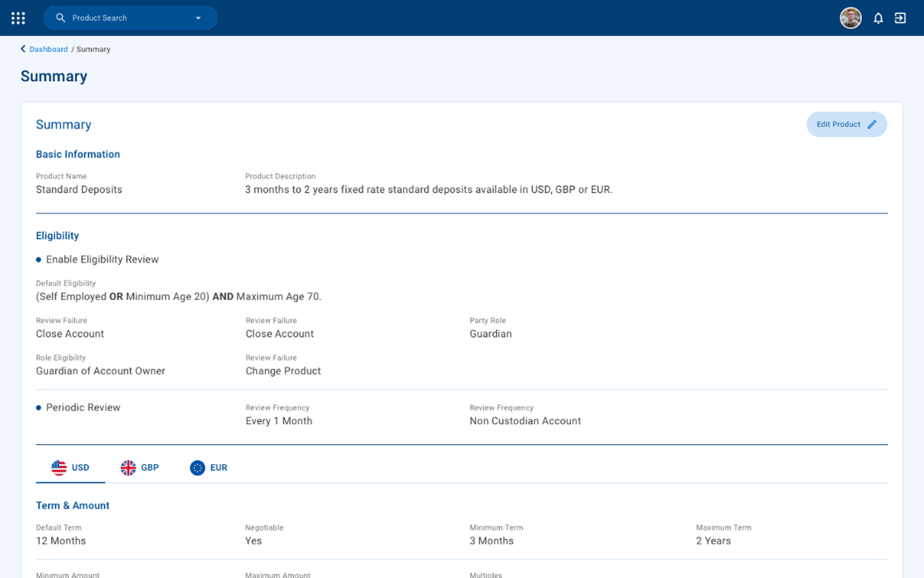Focus the Product Search field
The image size is (924, 578).
click(x=131, y=18)
